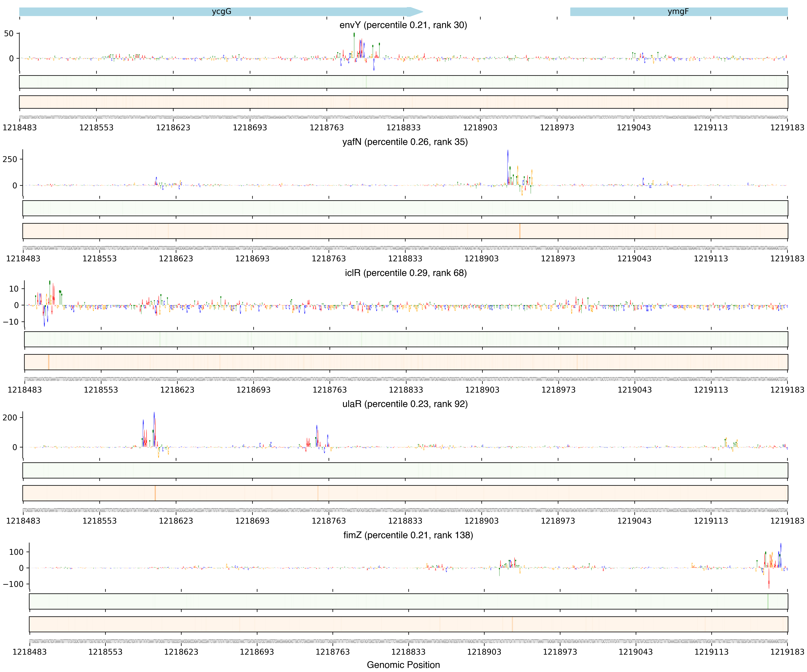Click the ymgF gene bar annotation
Image resolution: width=807 pixels, height=672 pixels.
(678, 12)
